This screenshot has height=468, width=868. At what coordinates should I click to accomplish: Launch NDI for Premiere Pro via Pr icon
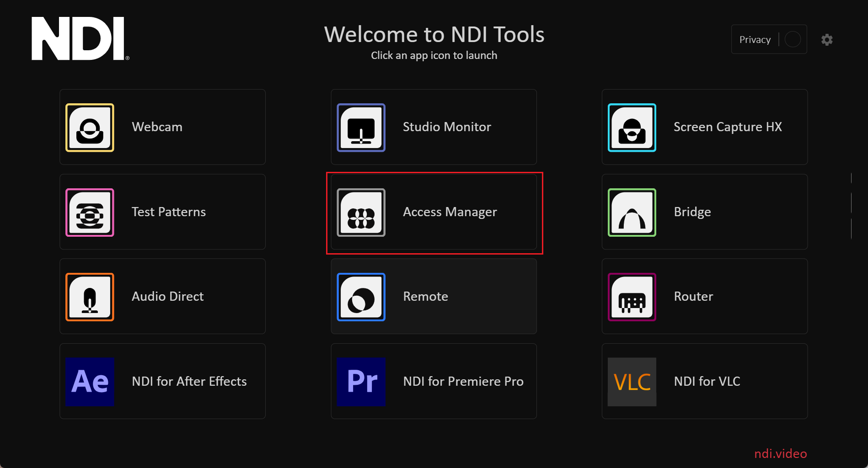361,382
